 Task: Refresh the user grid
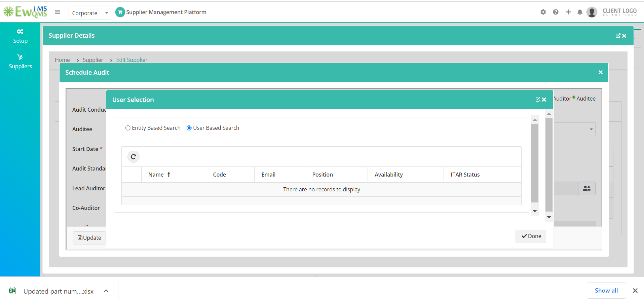pos(134,157)
